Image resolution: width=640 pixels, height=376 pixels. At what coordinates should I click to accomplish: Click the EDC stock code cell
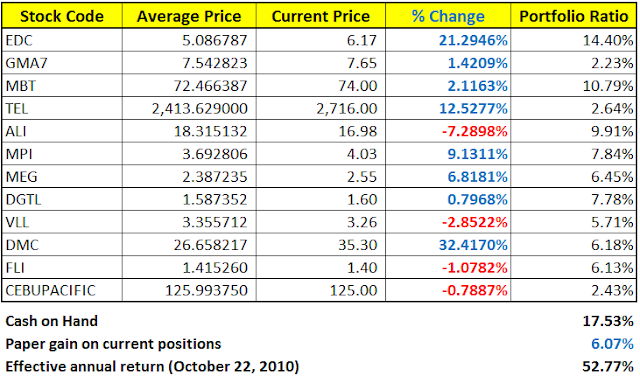pyautogui.click(x=62, y=40)
